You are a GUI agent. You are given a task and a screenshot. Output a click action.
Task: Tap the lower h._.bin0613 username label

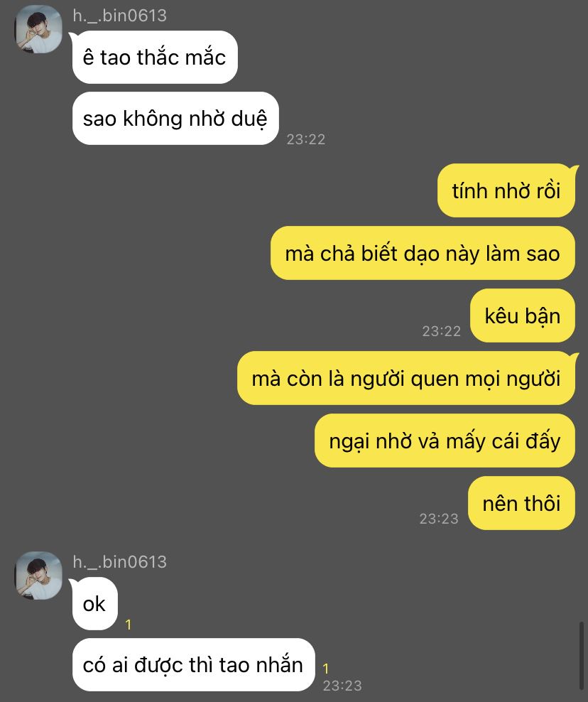pos(119,562)
